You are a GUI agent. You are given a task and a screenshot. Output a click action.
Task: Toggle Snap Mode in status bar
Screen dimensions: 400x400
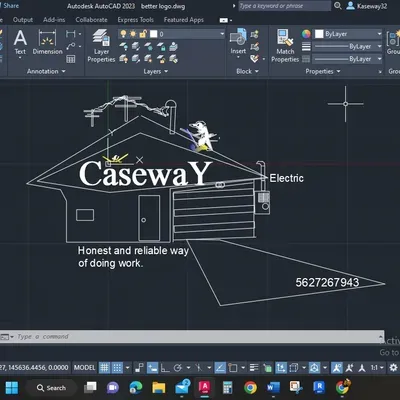[117, 368]
